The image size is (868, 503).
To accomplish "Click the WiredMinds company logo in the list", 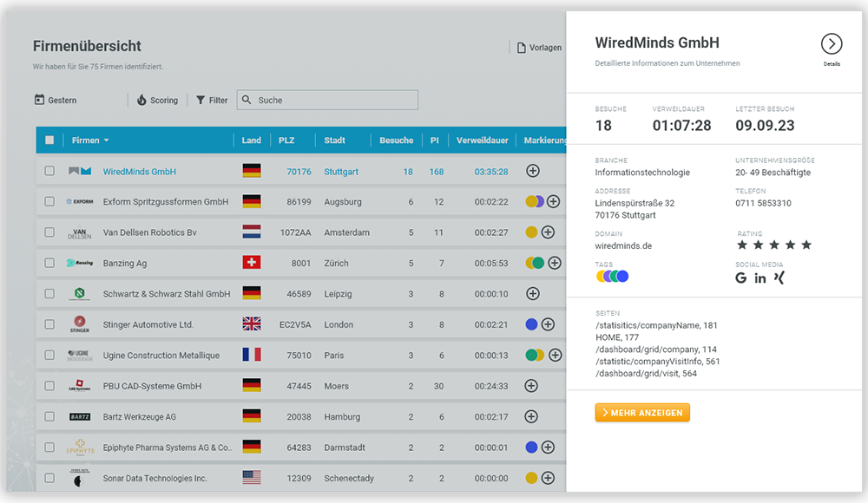I will (80, 171).
